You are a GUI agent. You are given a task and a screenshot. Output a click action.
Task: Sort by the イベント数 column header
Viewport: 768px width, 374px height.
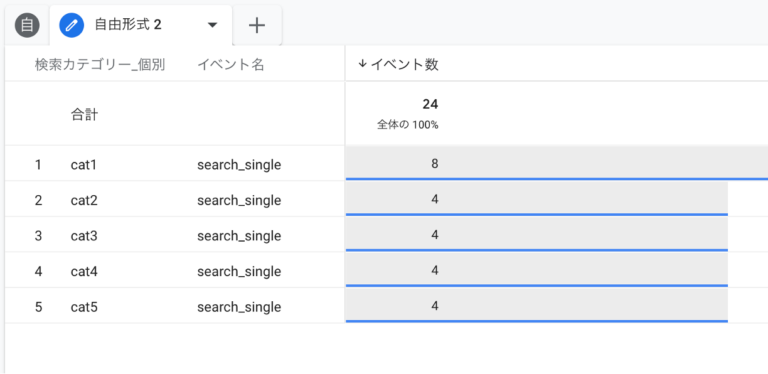404,65
